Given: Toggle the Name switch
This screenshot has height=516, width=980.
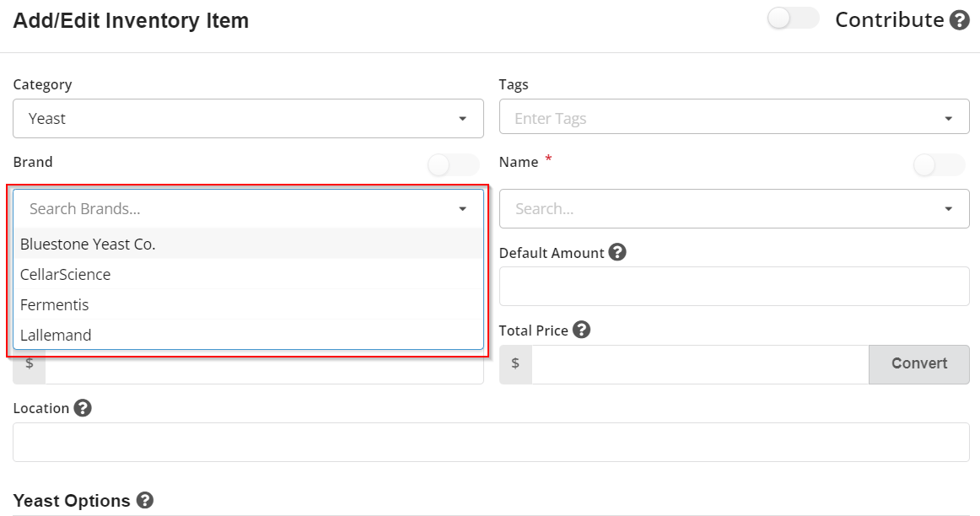Looking at the screenshot, I should pos(940,165).
